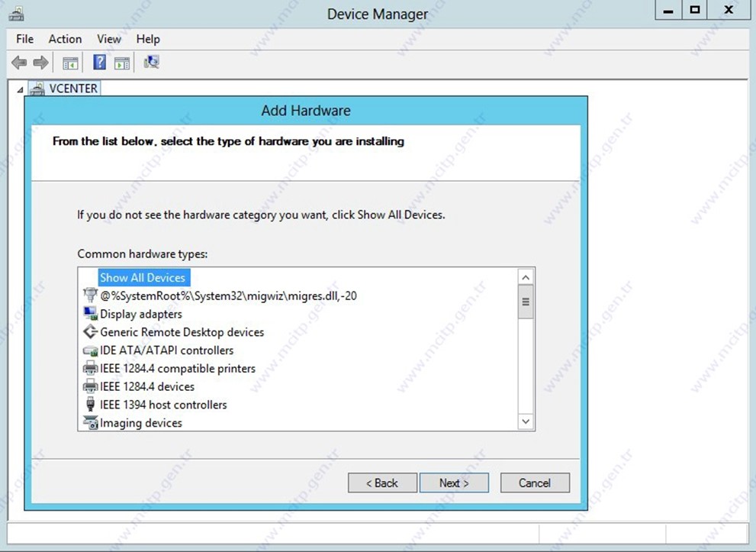Open the blue question mark Help icon
This screenshot has height=552, width=756.
(99, 63)
